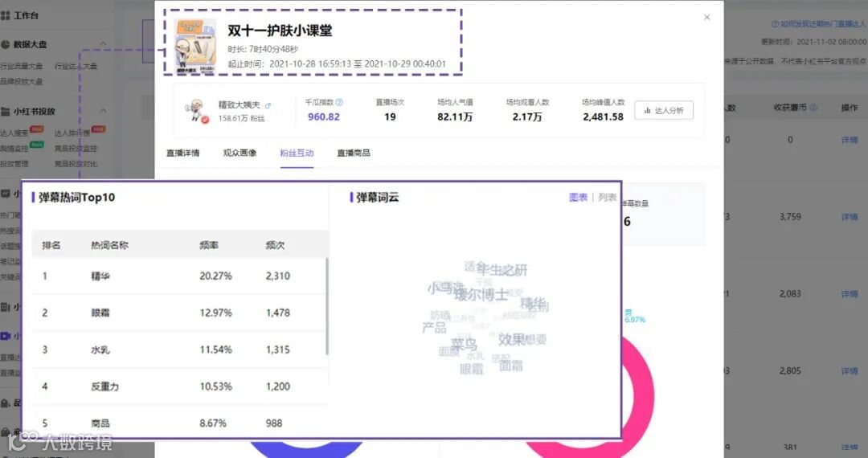Viewport: 868px width, 458px height.
Task: Click the 操作 column header in background table
Action: [x=850, y=108]
